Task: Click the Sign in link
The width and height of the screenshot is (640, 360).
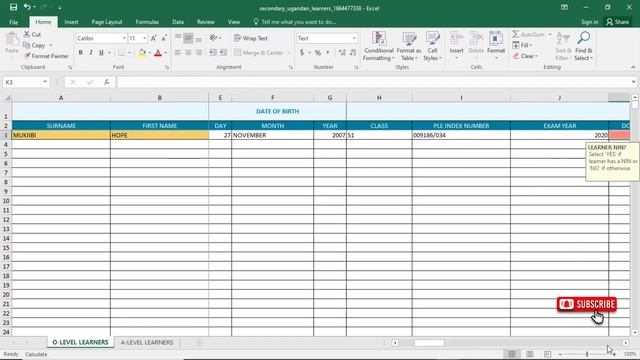Action: (x=589, y=22)
